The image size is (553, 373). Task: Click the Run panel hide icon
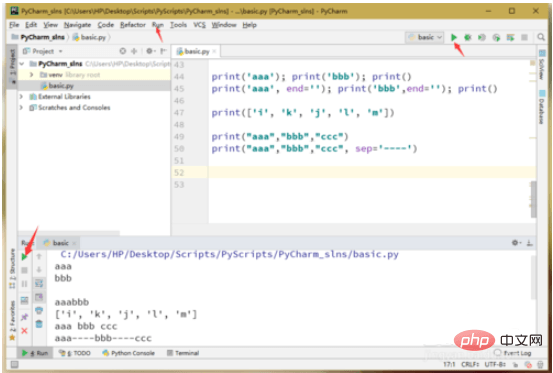[x=530, y=243]
